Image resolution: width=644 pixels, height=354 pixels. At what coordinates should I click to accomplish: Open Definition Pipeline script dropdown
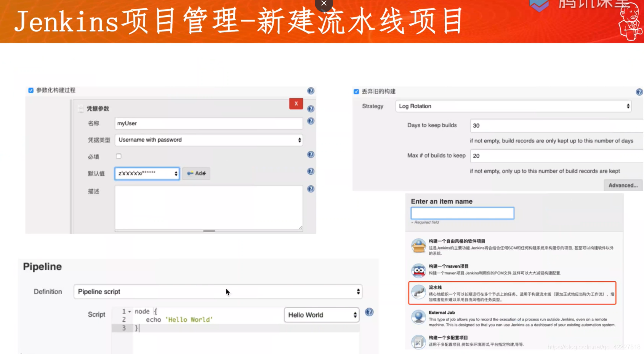pos(218,292)
